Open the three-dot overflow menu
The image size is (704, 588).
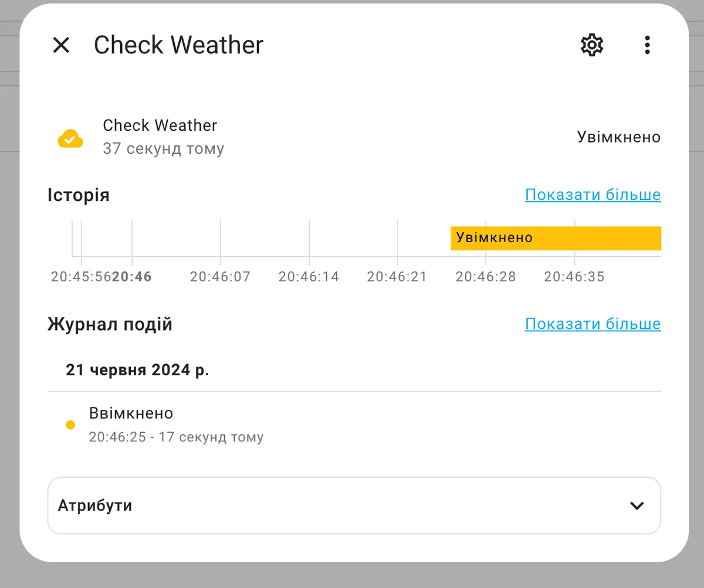647,45
